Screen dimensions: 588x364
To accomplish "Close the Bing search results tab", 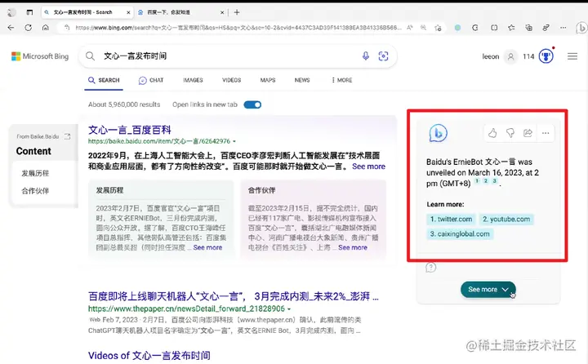I will [x=128, y=12].
